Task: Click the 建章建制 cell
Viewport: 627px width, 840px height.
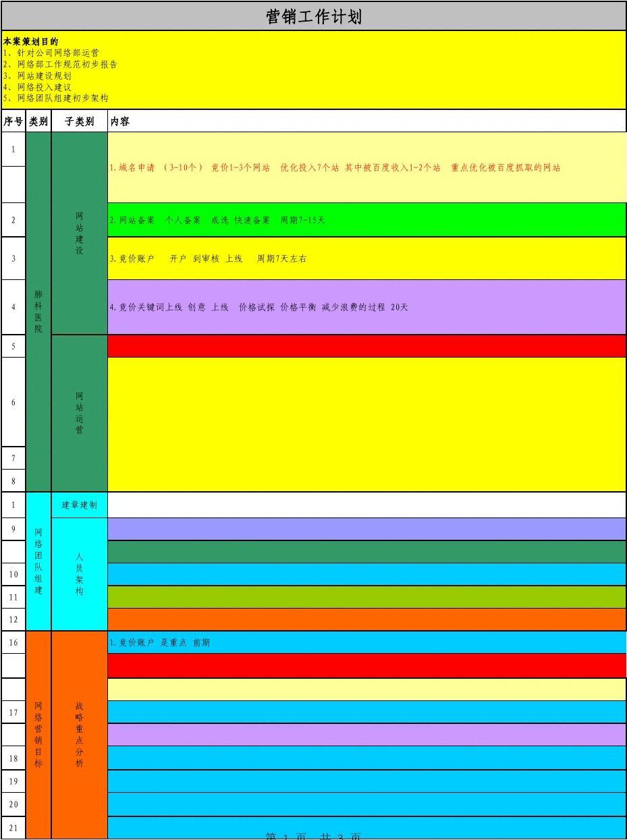Action: click(x=80, y=505)
